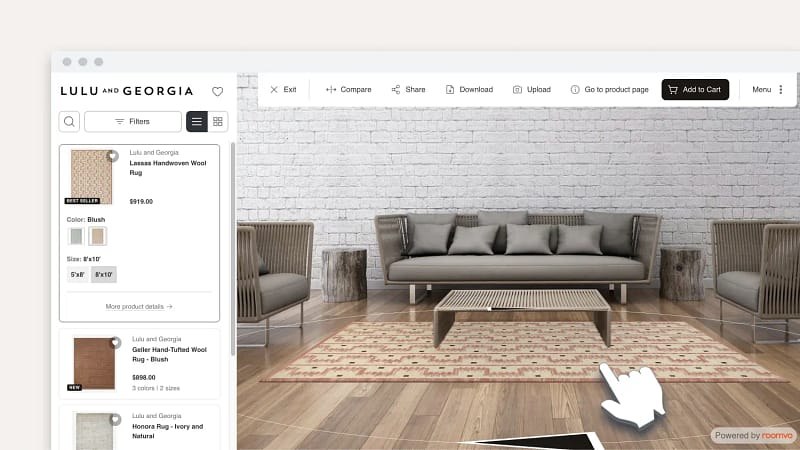Viewport: 800px width, 450px height.
Task: Download the room image
Action: pyautogui.click(x=469, y=89)
